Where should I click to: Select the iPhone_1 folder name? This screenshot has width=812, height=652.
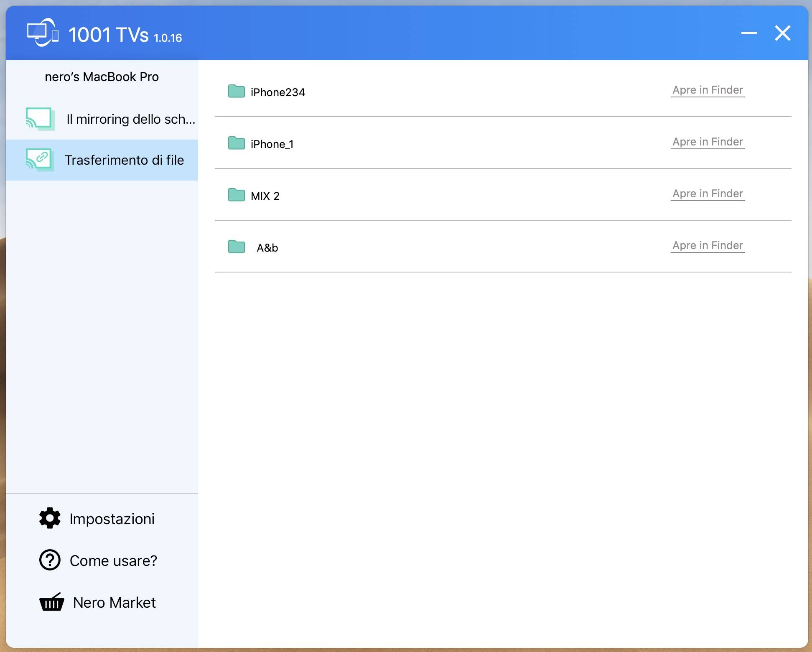272,144
